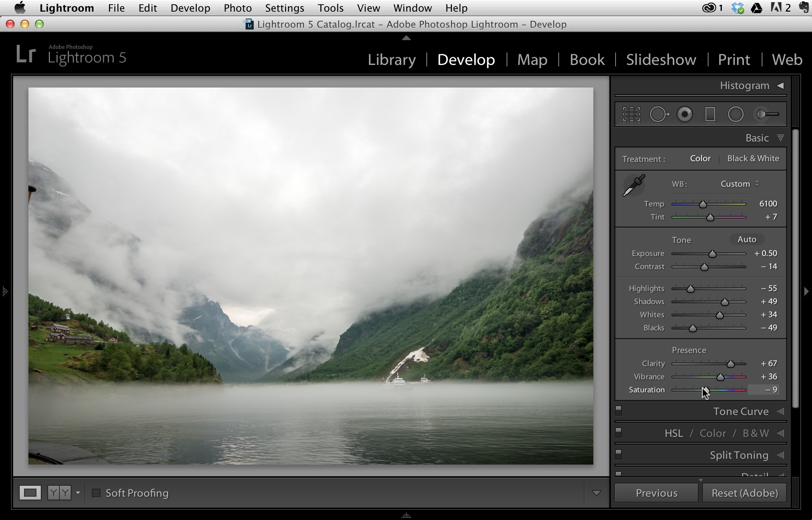Toggle the Tone Curve panel switch
Viewport: 812px width, 520px height.
(x=618, y=411)
